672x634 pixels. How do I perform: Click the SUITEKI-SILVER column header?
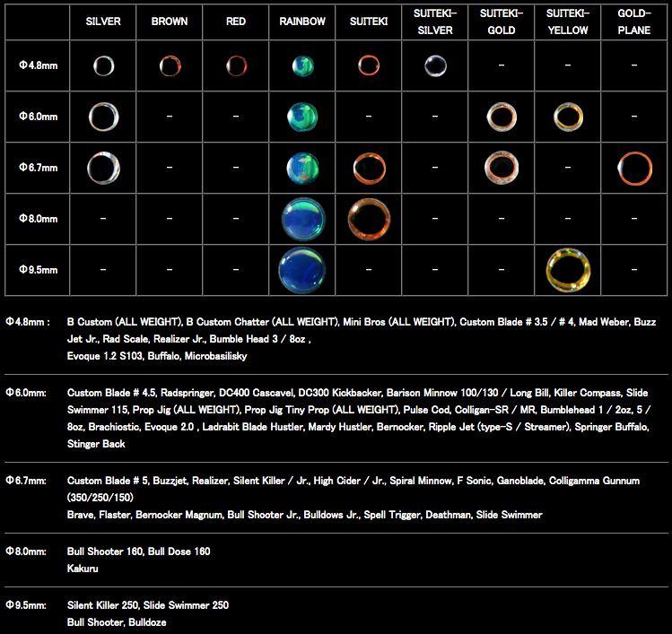[435, 22]
